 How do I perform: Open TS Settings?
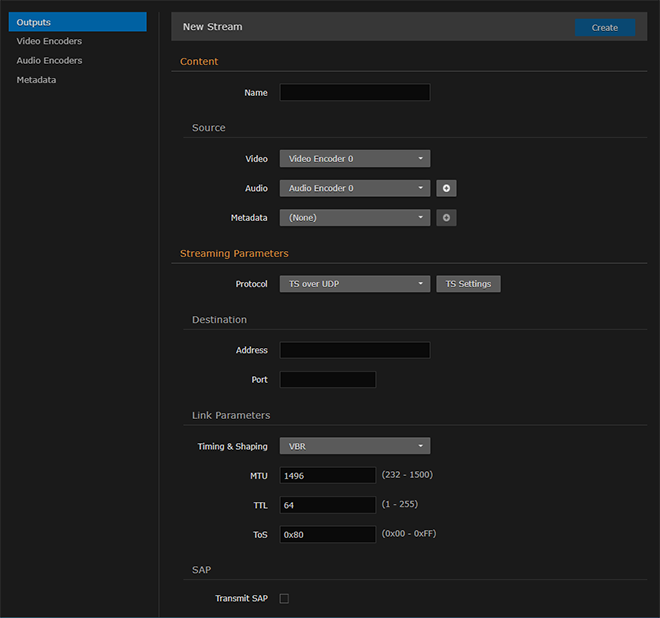(x=468, y=284)
